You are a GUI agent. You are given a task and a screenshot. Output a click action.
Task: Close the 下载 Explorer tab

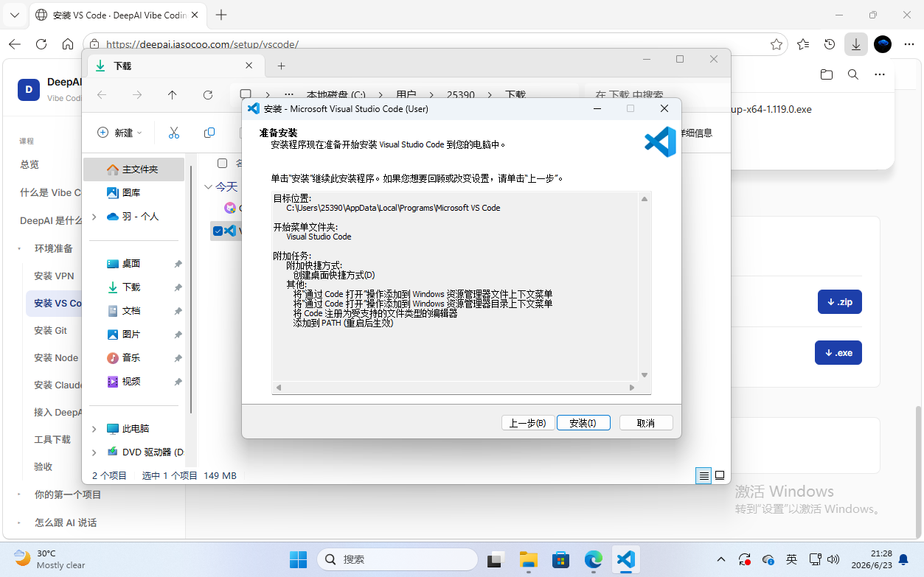[249, 66]
